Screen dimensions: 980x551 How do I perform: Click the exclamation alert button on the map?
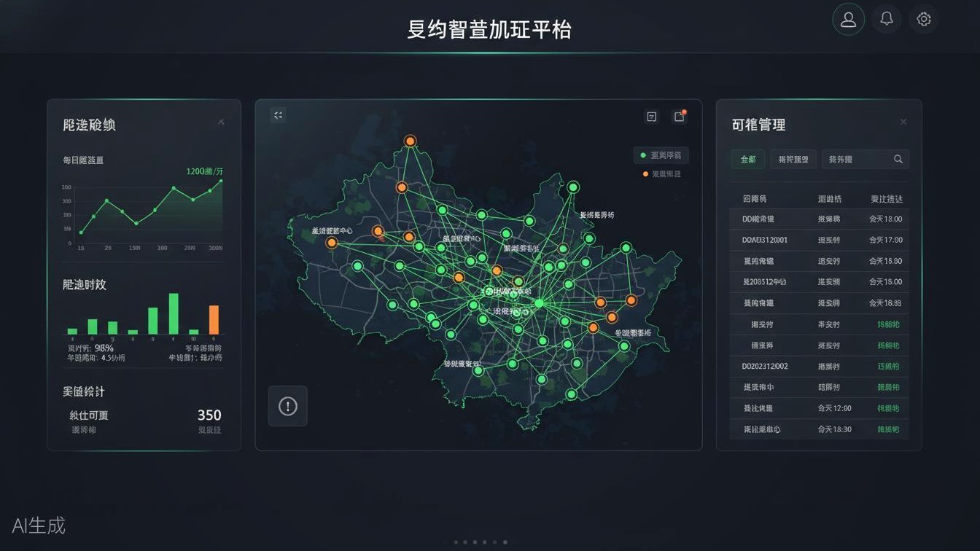pyautogui.click(x=288, y=406)
